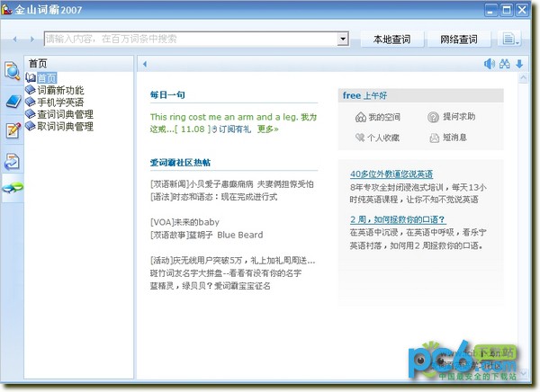This screenshot has height=392, width=540.
Task: Go back using the left arrow
Action: 14,40
